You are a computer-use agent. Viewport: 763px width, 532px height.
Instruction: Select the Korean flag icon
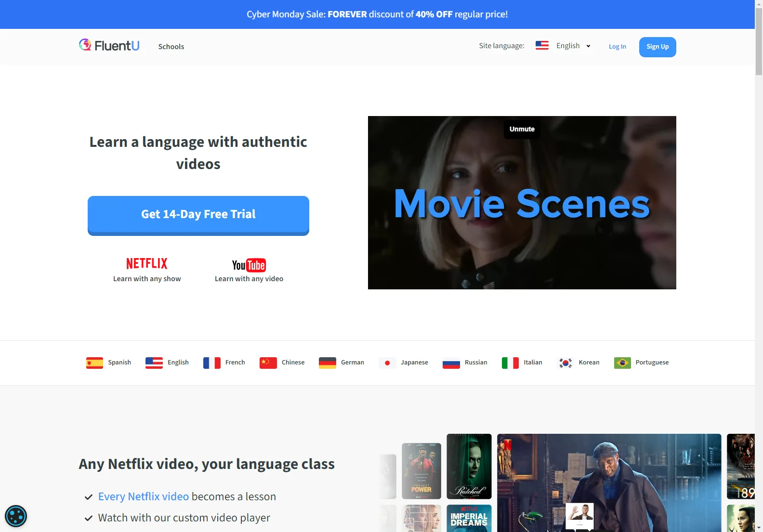pos(566,363)
